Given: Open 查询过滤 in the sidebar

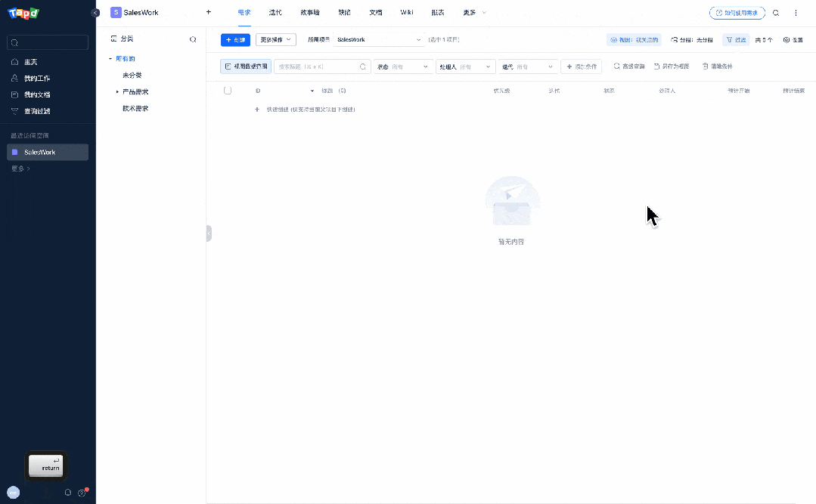Looking at the screenshot, I should 36,111.
